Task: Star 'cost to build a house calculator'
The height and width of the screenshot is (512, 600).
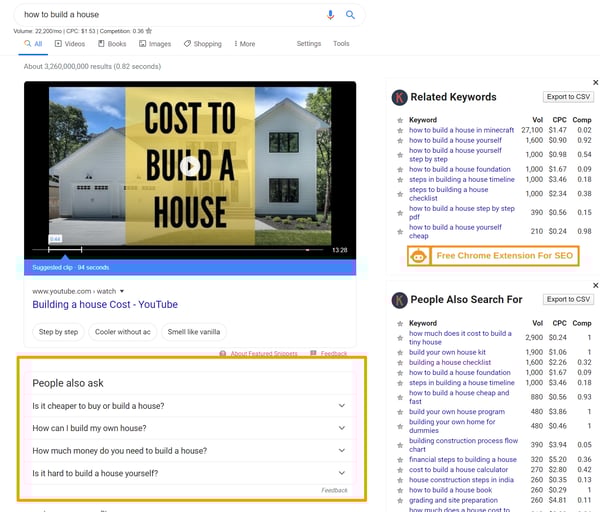Action: (400, 470)
